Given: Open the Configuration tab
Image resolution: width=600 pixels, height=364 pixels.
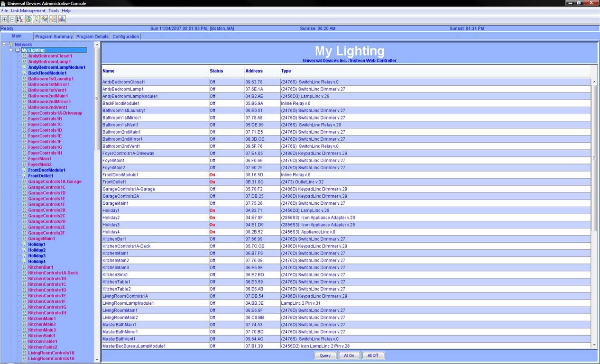Looking at the screenshot, I should [126, 36].
